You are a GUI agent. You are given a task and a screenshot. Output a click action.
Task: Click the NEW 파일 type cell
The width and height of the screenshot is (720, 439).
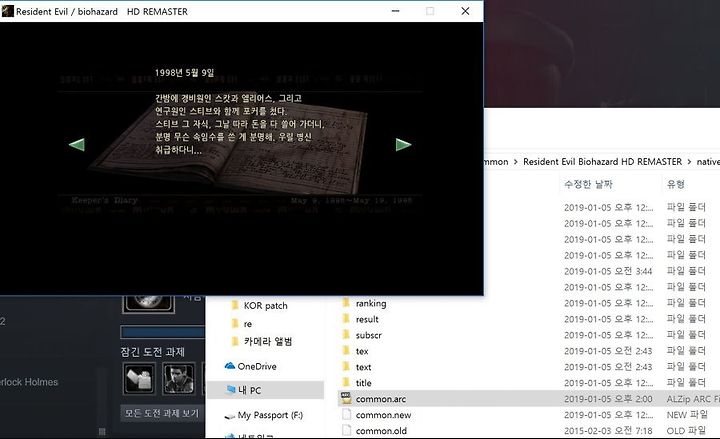point(686,415)
